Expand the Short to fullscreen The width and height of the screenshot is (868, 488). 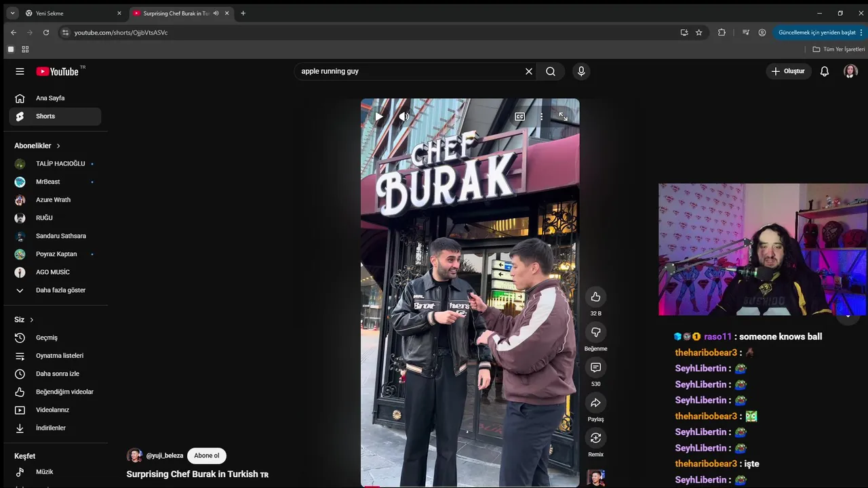click(x=563, y=117)
